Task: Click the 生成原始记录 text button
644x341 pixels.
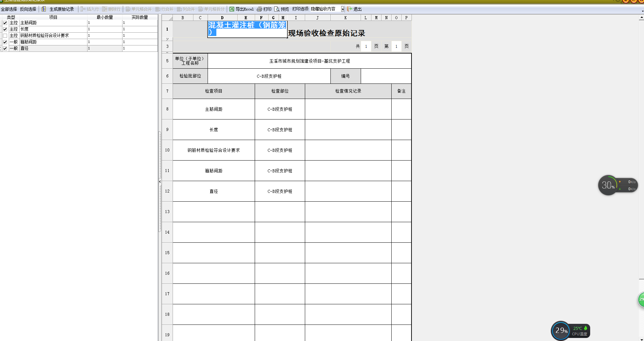Action: click(62, 9)
